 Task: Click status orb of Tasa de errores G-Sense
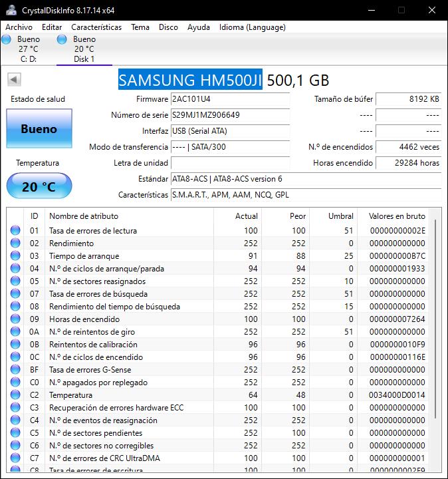[15, 369]
